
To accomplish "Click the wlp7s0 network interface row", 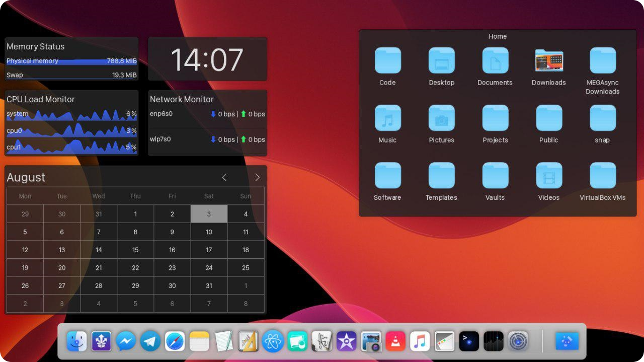I will (x=207, y=139).
